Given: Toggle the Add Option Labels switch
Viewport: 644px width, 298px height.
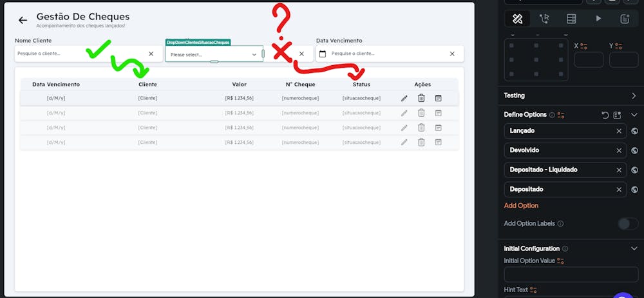Looking at the screenshot, I should click(x=628, y=223).
